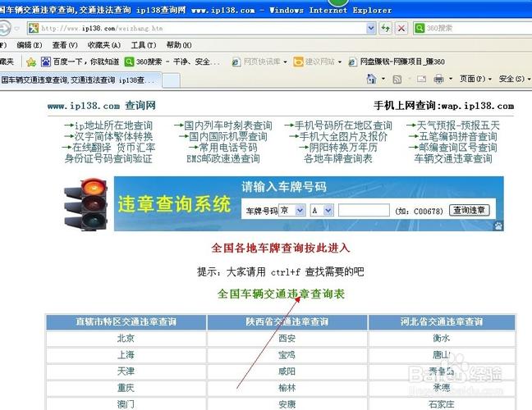Click the traffic light image

pyautogui.click(x=86, y=204)
